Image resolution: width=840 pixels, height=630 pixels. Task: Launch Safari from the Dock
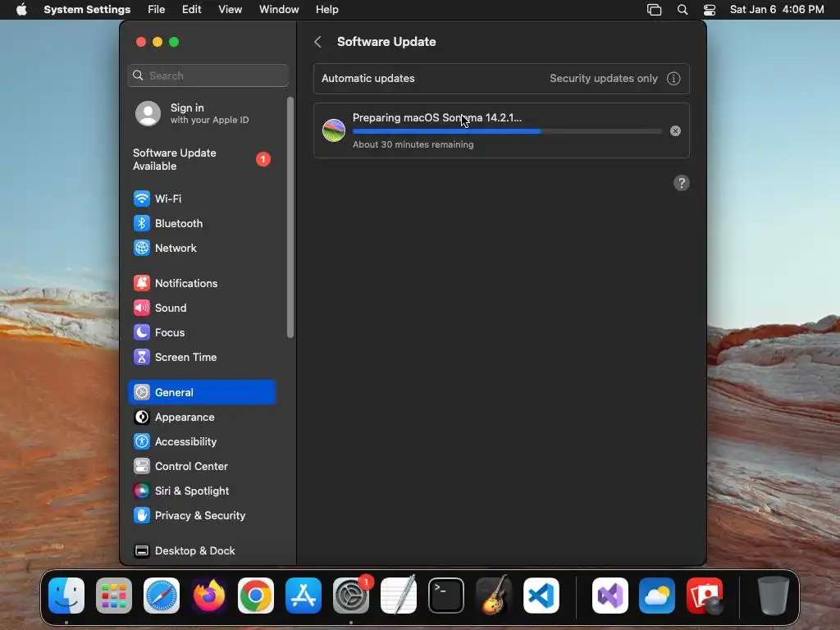pyautogui.click(x=162, y=596)
